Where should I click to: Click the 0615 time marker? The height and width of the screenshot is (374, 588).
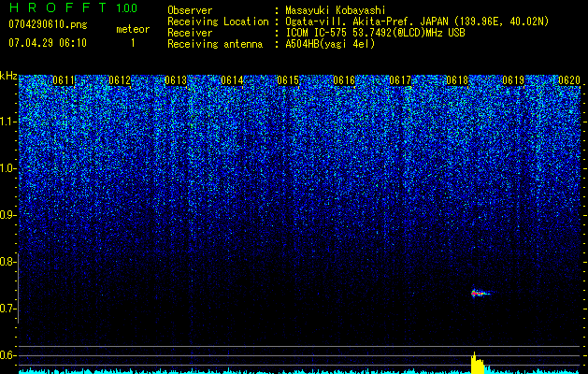[x=288, y=80]
